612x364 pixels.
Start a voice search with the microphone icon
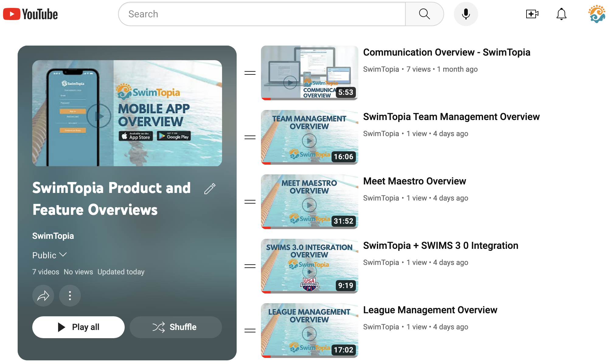466,14
